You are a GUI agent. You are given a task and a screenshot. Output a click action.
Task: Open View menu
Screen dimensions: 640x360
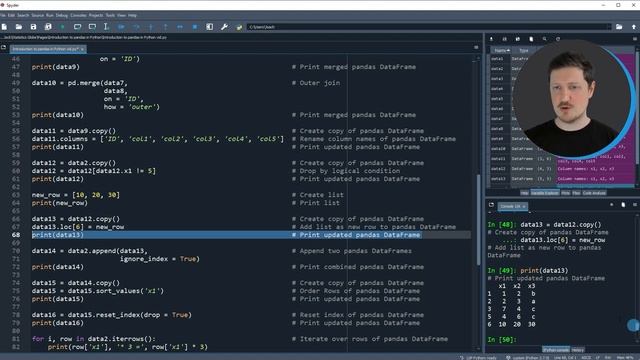pos(122,16)
